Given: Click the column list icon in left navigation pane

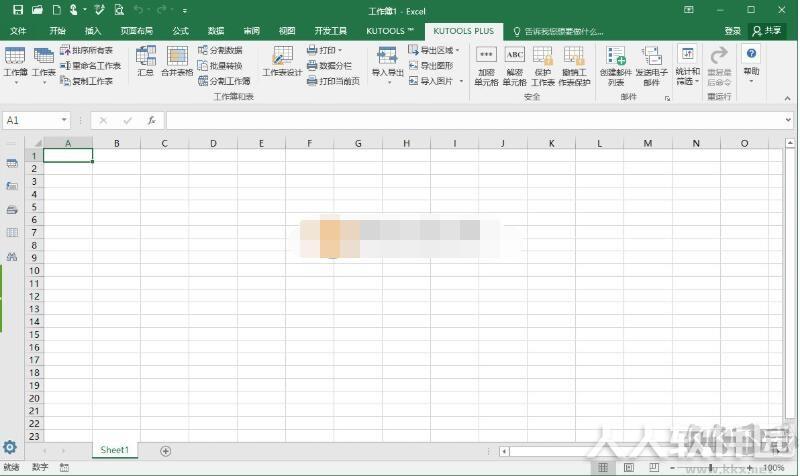Looking at the screenshot, I should click(x=12, y=233).
